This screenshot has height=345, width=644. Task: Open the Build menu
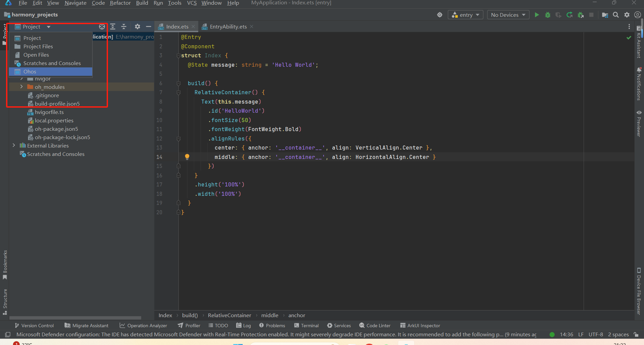point(142,3)
